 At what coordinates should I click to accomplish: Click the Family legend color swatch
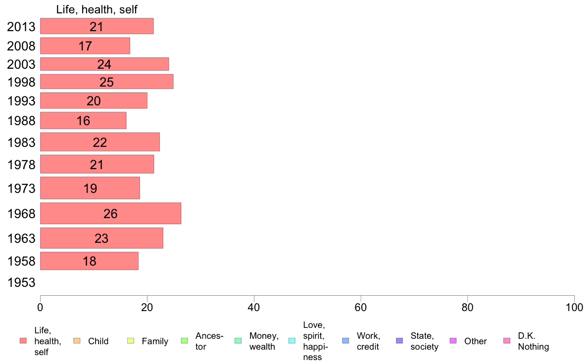(131, 341)
